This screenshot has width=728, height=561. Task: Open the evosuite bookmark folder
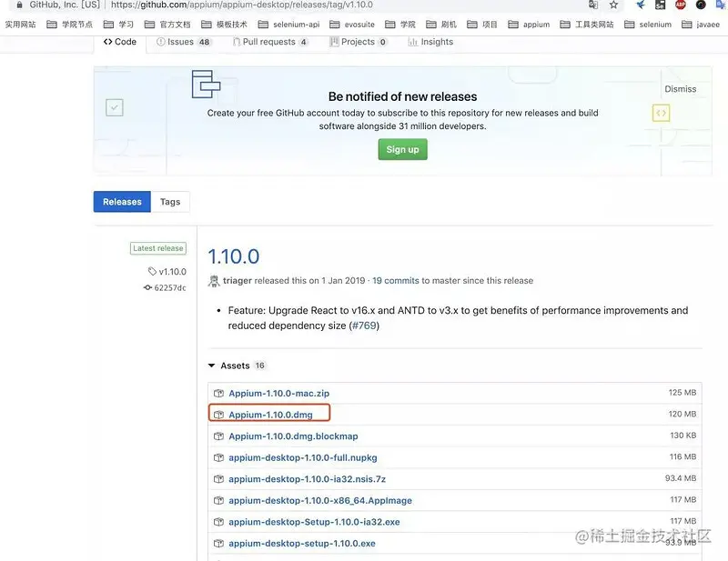point(352,25)
